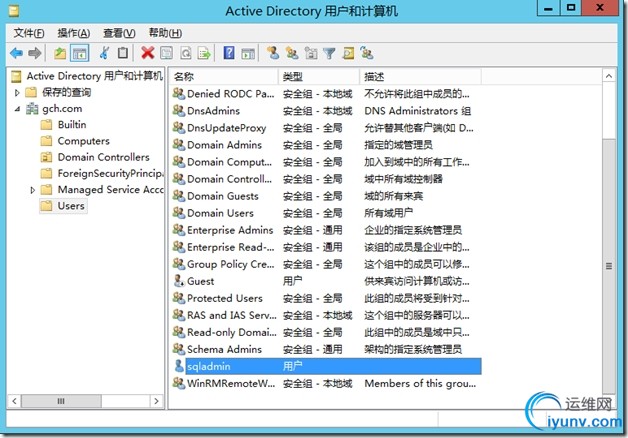
Task: Select the DnsAdmins group
Action: click(326, 111)
